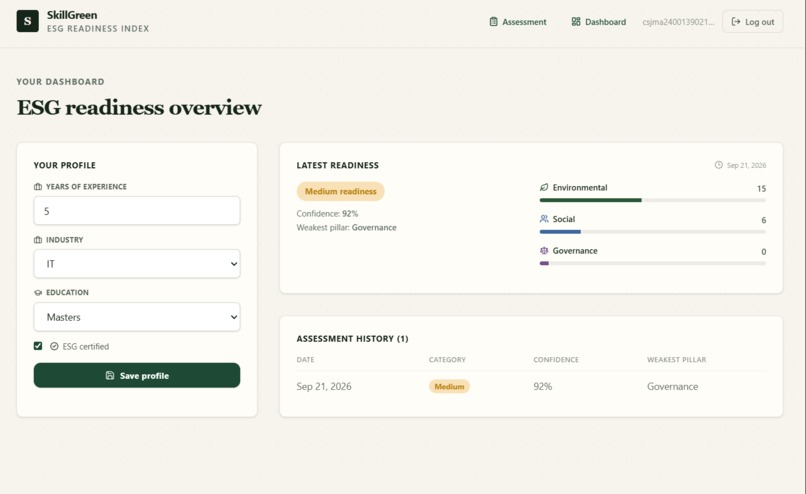Click the Environmental progress bar
The image size is (806, 494).
coord(652,200)
